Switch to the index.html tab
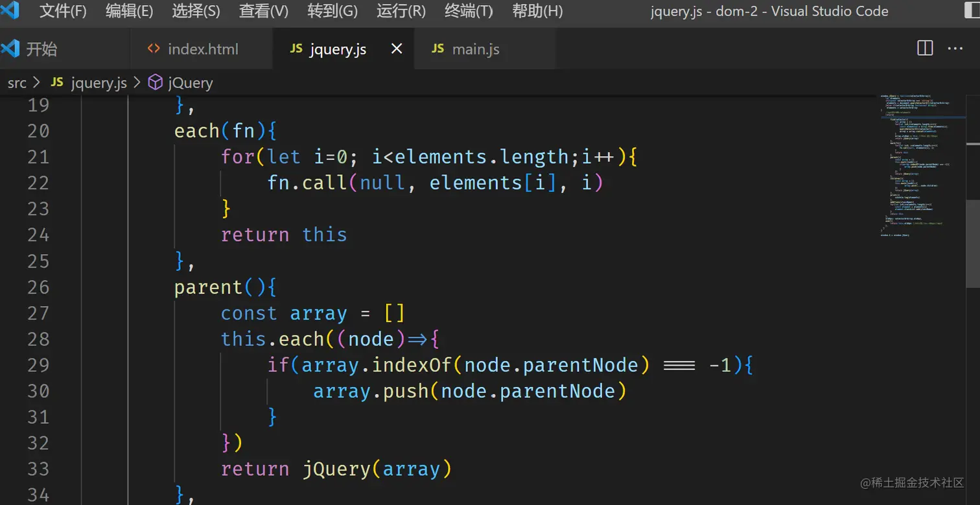Image resolution: width=980 pixels, height=505 pixels. click(202, 49)
